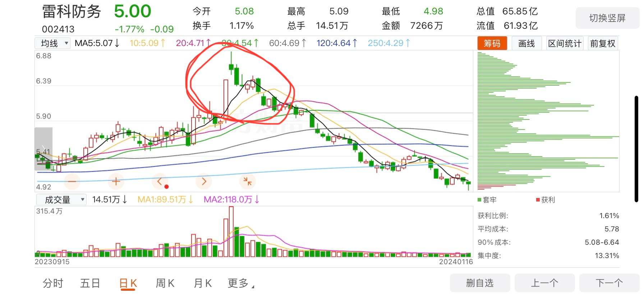Tap the gray MA60 4.69 label
Image resolution: width=644 pixels, height=298 pixels.
click(x=288, y=43)
